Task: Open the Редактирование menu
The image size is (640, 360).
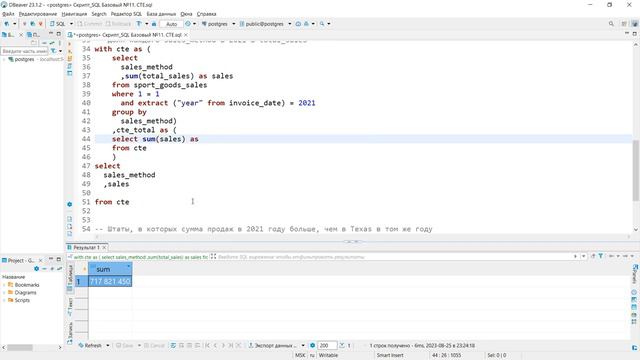Action: (38, 14)
